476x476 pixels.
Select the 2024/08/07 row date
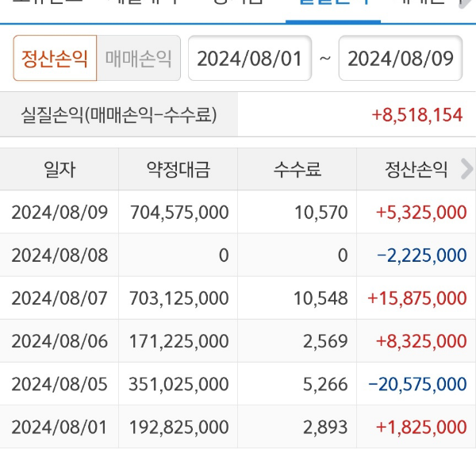click(59, 298)
